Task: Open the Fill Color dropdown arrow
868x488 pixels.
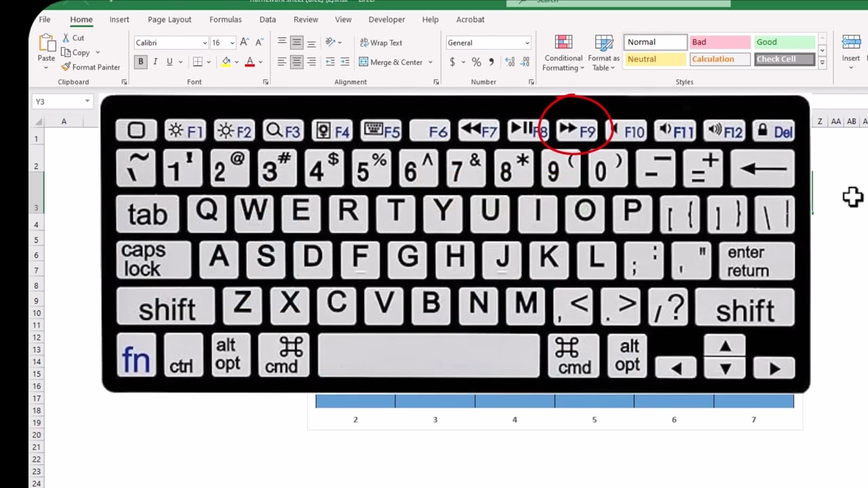Action: click(x=236, y=62)
